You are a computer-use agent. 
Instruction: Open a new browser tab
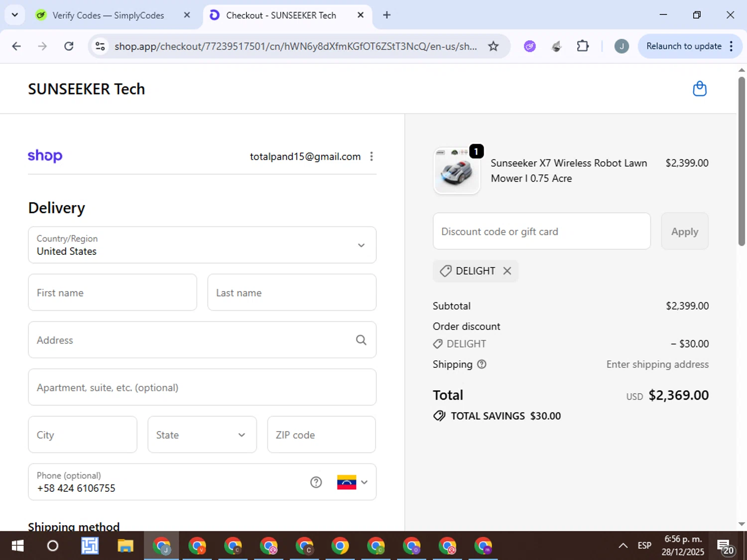[386, 15]
